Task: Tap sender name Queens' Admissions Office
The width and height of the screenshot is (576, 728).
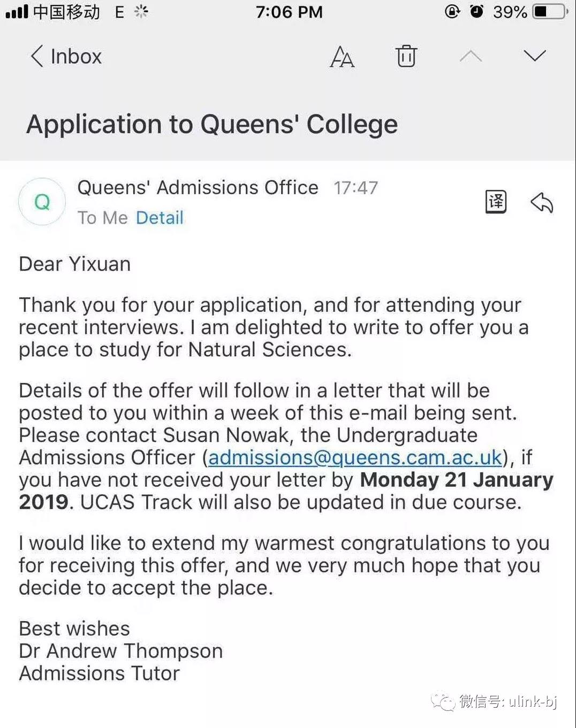Action: [x=198, y=188]
